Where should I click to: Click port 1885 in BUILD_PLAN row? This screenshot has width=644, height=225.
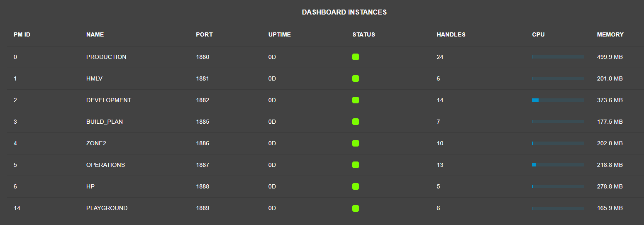pyautogui.click(x=202, y=122)
